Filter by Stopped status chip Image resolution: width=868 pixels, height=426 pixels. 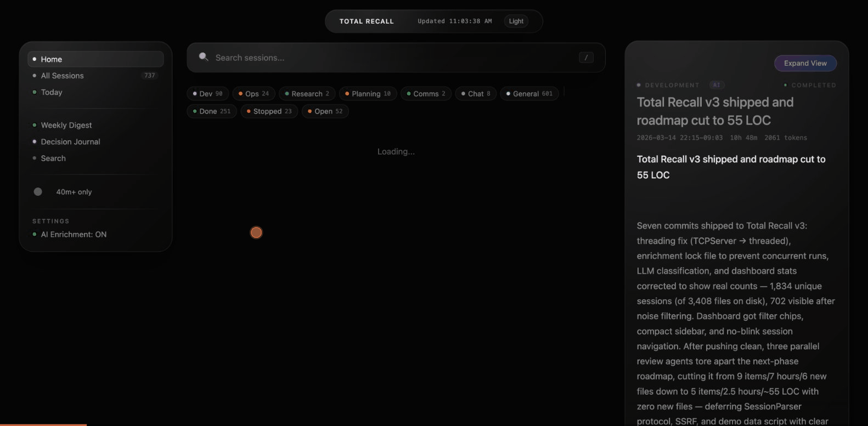point(269,111)
